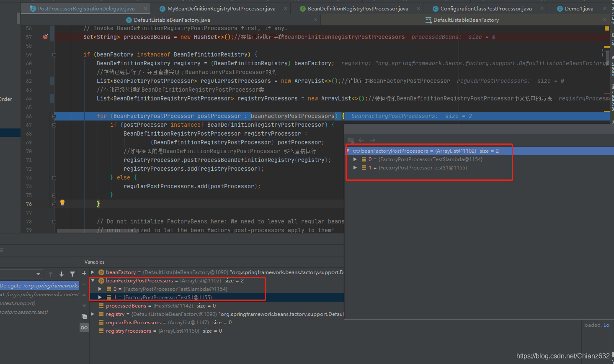Select DefaultListableBeanFactory.java editor tab
Viewport: 614px width, 364px height.
[x=172, y=20]
